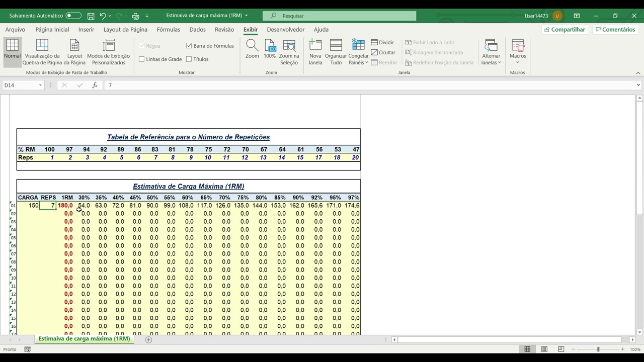The height and width of the screenshot is (362, 644).
Task: Select the 1RM cell showing 180,0
Action: pos(65,206)
